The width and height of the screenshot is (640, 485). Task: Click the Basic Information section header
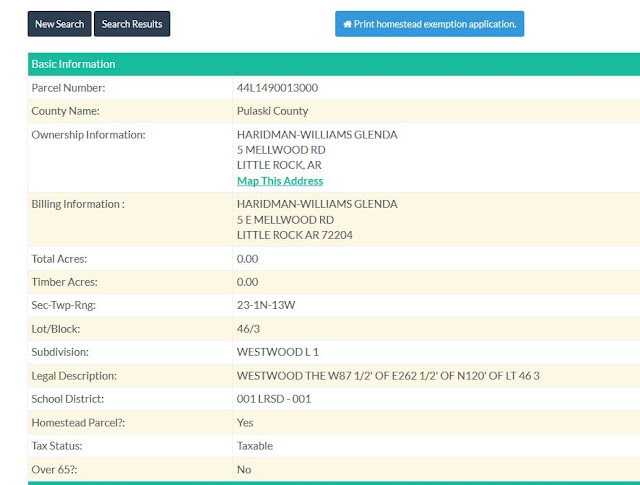tap(334, 64)
